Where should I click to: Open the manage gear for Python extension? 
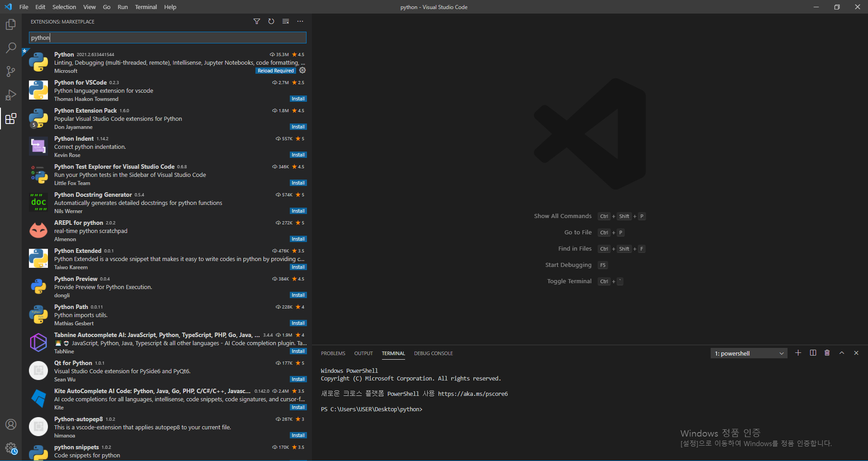(303, 70)
